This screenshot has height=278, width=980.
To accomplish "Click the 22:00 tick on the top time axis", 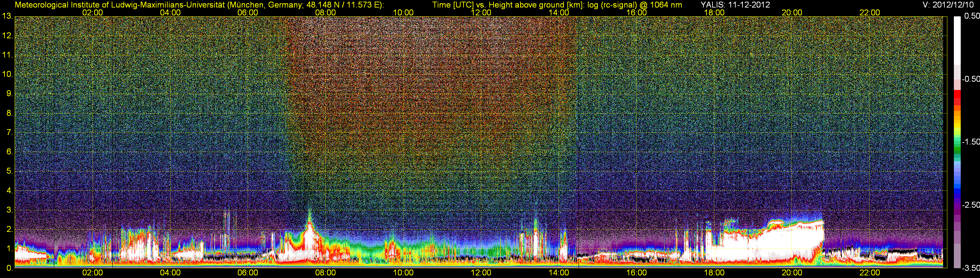I will point(870,12).
